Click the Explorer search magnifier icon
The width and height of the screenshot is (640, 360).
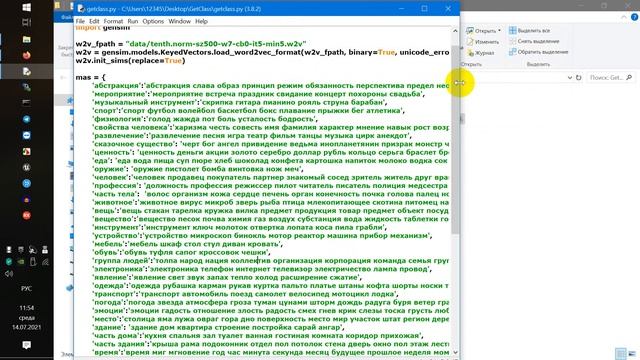629,78
